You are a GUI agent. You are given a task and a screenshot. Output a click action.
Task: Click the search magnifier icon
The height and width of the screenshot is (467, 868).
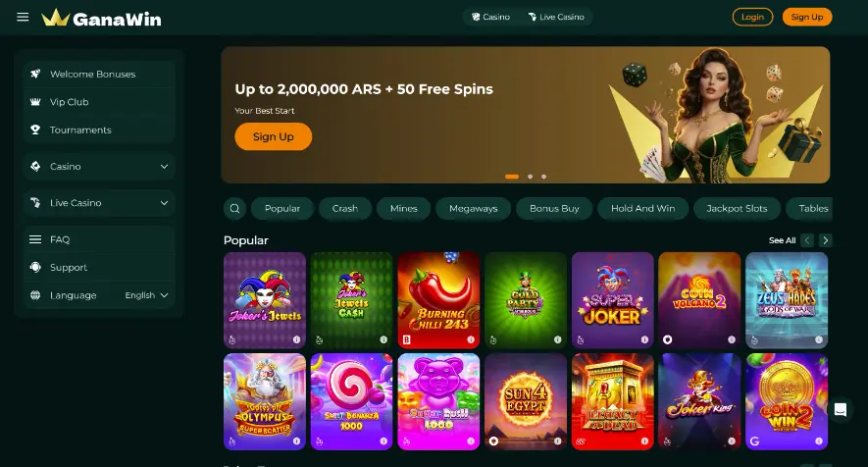coord(234,208)
